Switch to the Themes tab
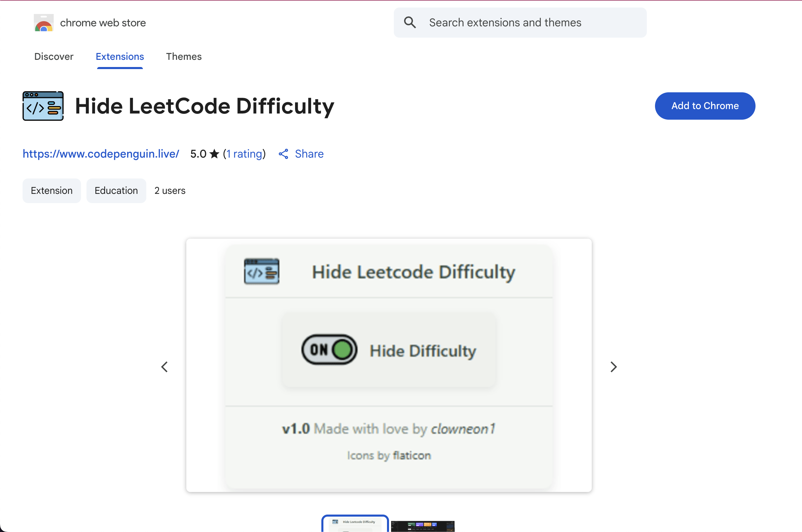The height and width of the screenshot is (532, 802). pos(184,56)
